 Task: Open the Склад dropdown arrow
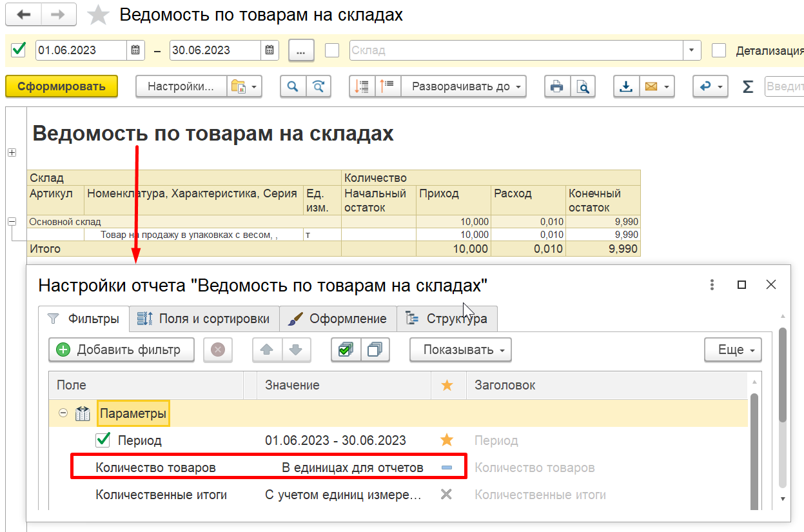pos(692,50)
